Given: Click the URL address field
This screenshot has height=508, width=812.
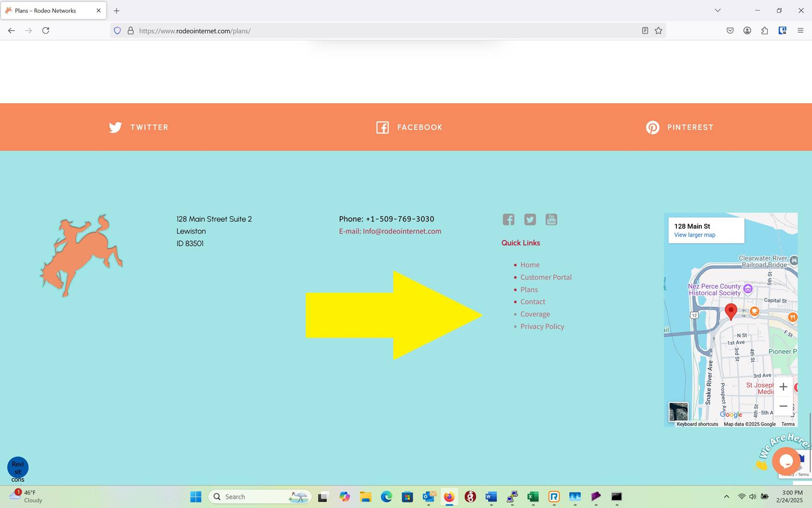Looking at the screenshot, I should coord(386,31).
